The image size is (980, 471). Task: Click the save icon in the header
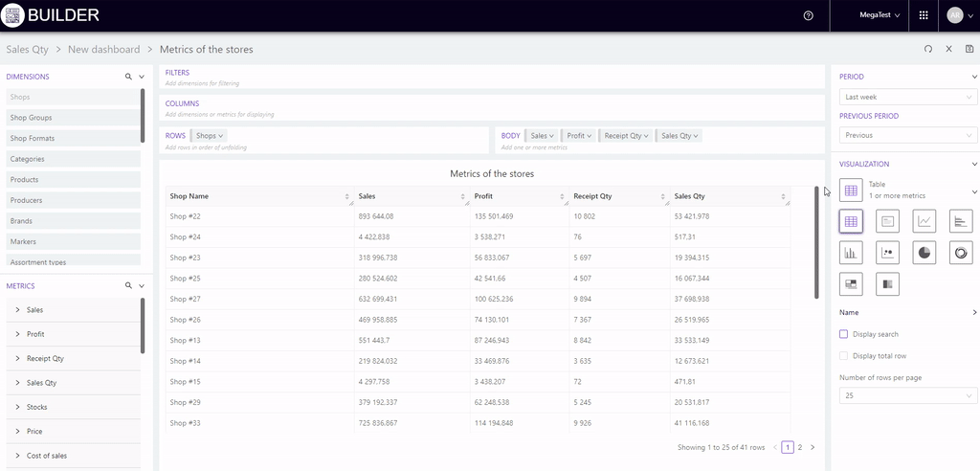click(969, 49)
